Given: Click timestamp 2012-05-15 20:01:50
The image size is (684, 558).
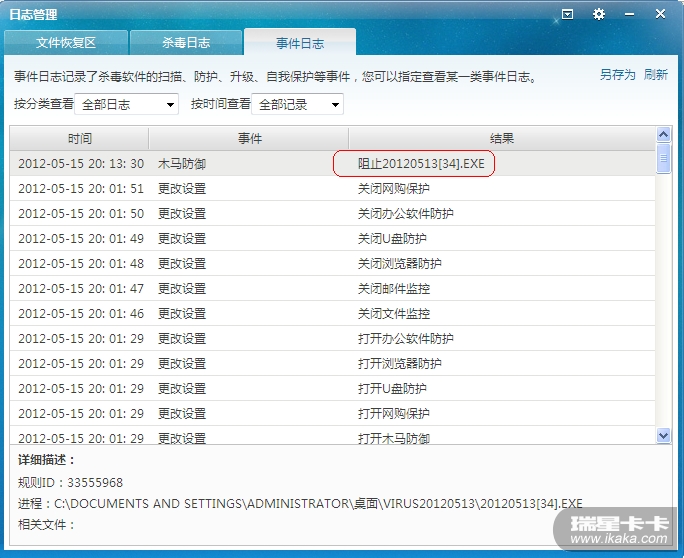Looking at the screenshot, I should 81,213.
